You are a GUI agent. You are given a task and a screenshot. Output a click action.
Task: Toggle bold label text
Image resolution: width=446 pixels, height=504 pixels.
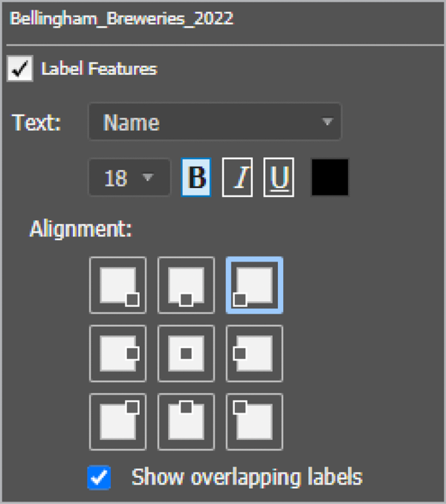196,178
